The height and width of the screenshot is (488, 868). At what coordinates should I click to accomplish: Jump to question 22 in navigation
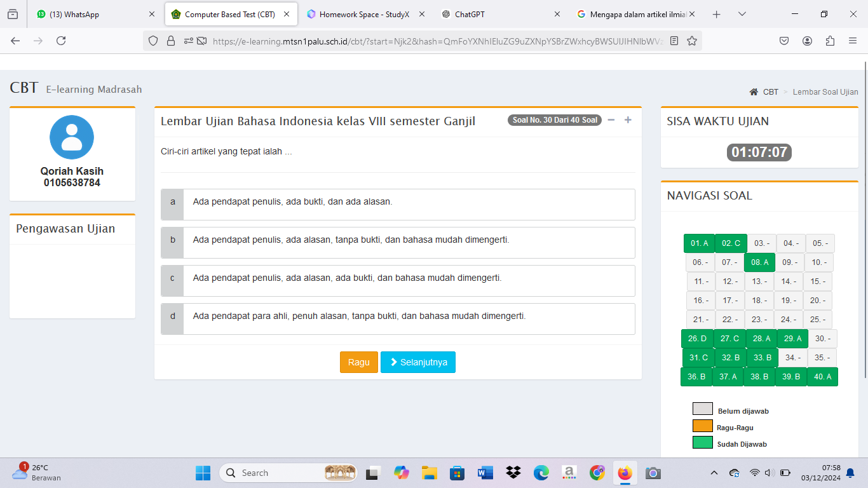pyautogui.click(x=730, y=320)
